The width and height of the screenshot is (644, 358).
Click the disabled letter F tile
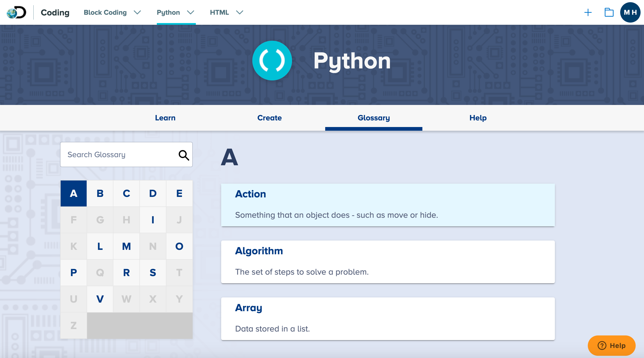point(73,220)
